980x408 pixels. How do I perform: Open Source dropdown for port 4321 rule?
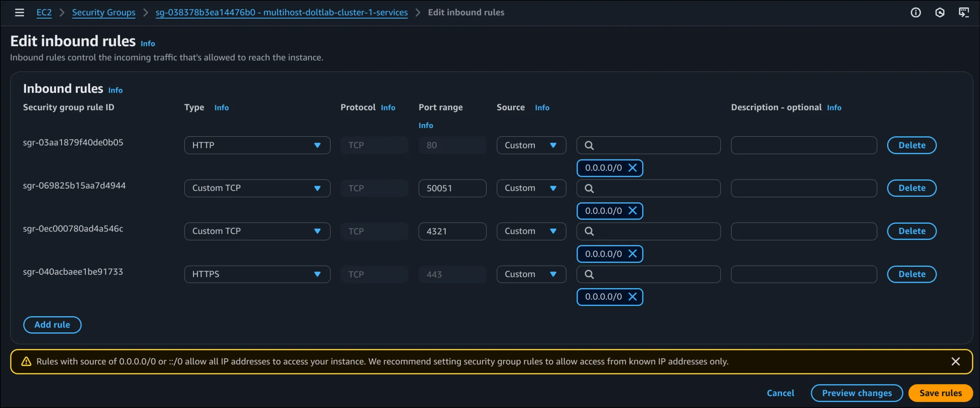coord(531,231)
